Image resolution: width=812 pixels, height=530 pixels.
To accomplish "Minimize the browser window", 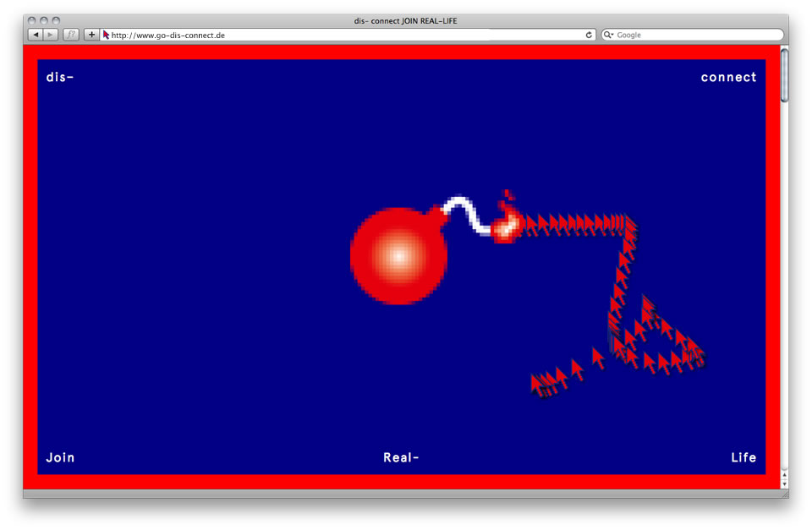I will (x=44, y=20).
